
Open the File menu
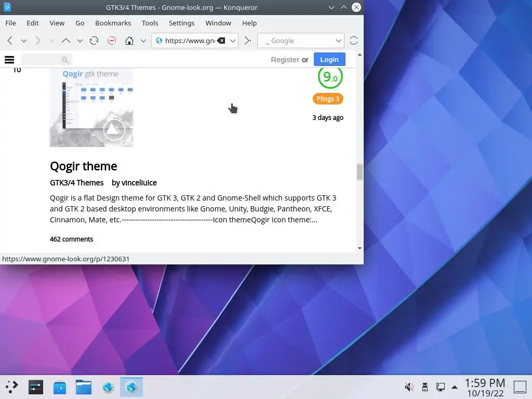pos(10,23)
